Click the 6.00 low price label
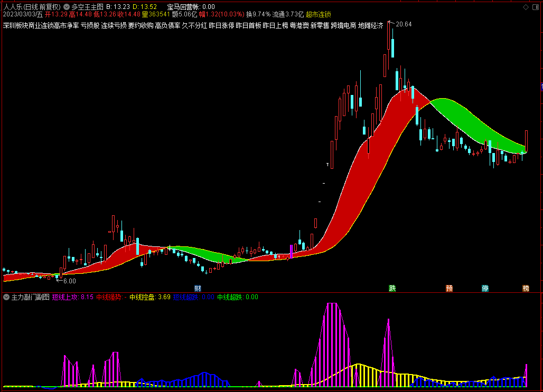This screenshot has height=392, width=543. (x=70, y=281)
